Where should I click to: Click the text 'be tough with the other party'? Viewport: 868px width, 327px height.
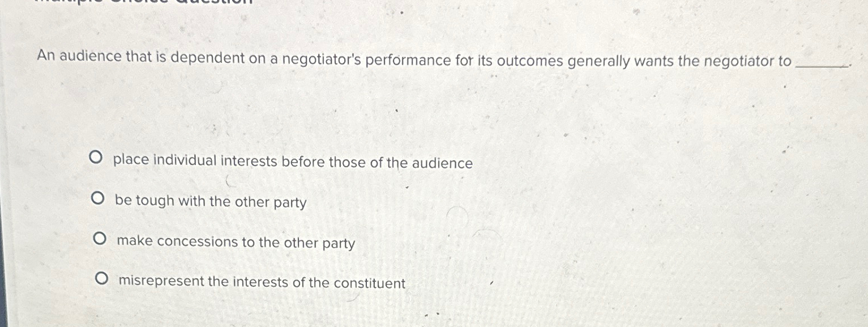[210, 202]
